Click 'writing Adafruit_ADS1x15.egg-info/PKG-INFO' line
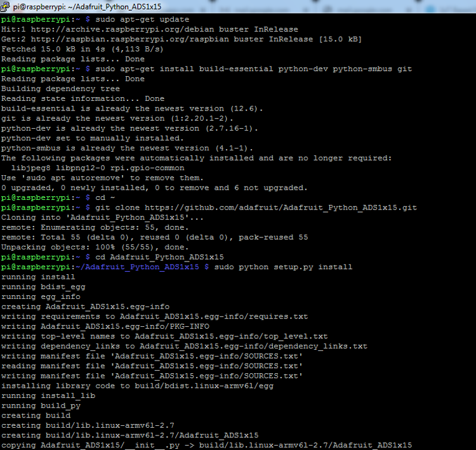 [x=105, y=326]
